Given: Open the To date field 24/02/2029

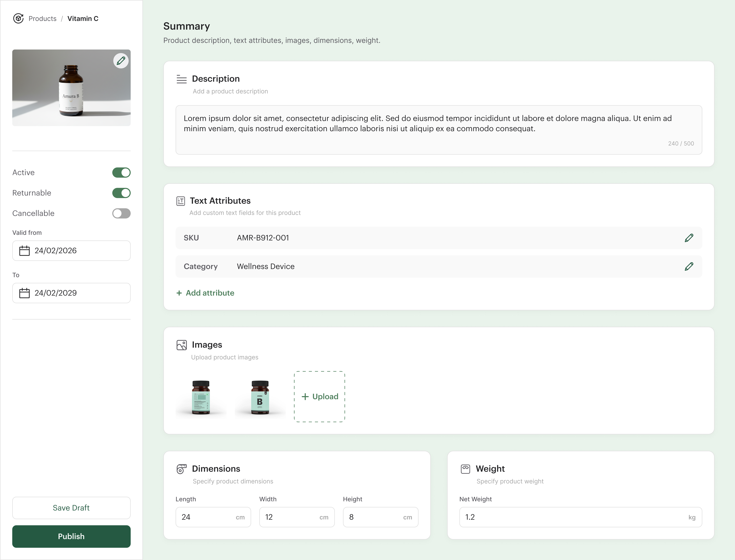Looking at the screenshot, I should click(71, 293).
